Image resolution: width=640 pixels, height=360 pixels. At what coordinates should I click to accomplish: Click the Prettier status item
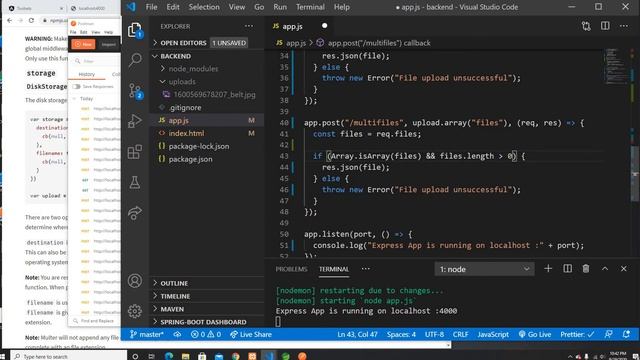tap(577, 334)
